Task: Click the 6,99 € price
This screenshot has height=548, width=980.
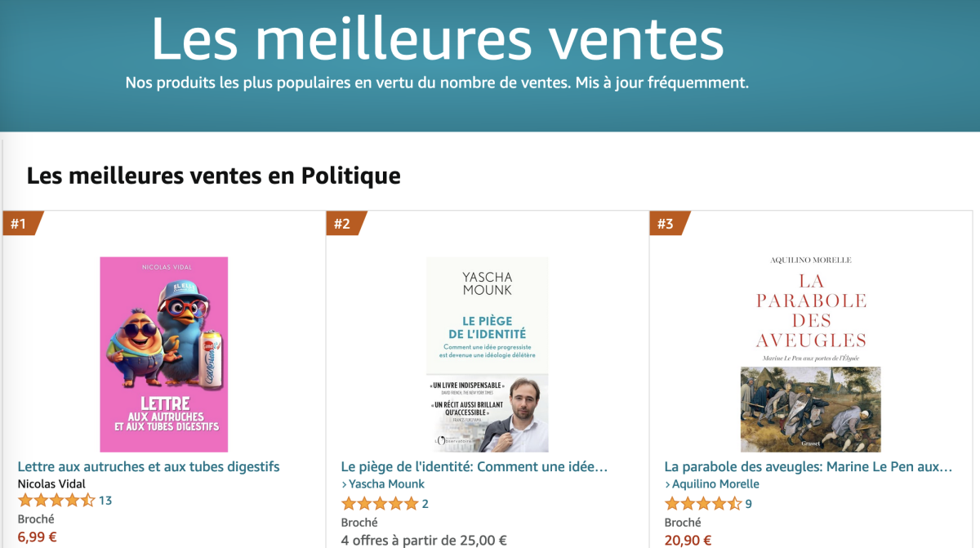Action: pyautogui.click(x=38, y=537)
